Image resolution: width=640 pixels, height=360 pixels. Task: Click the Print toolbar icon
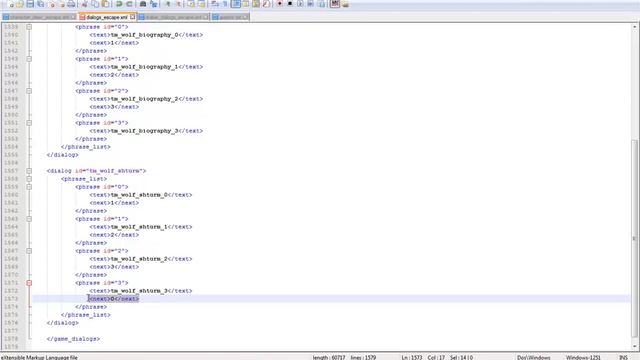71,4
